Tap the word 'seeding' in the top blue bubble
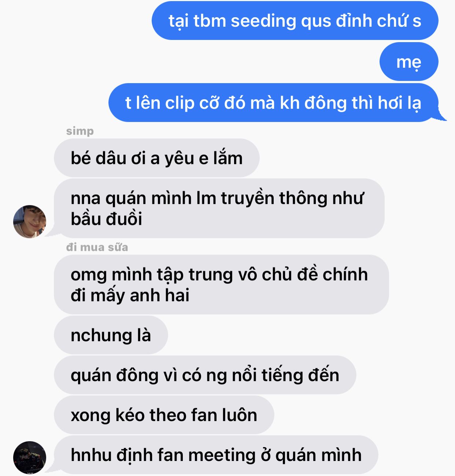Viewport: 455px width, 476px height. point(263,21)
